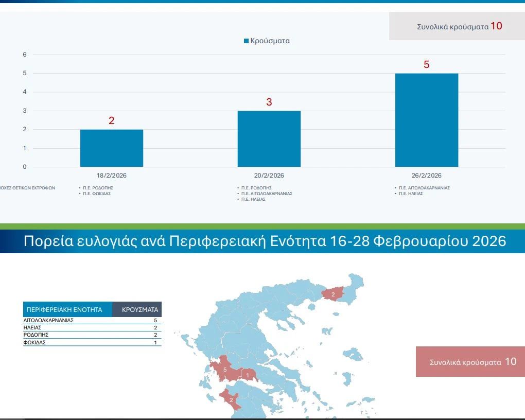
Task: Click the red map region marked 5
Action: pyautogui.click(x=225, y=370)
